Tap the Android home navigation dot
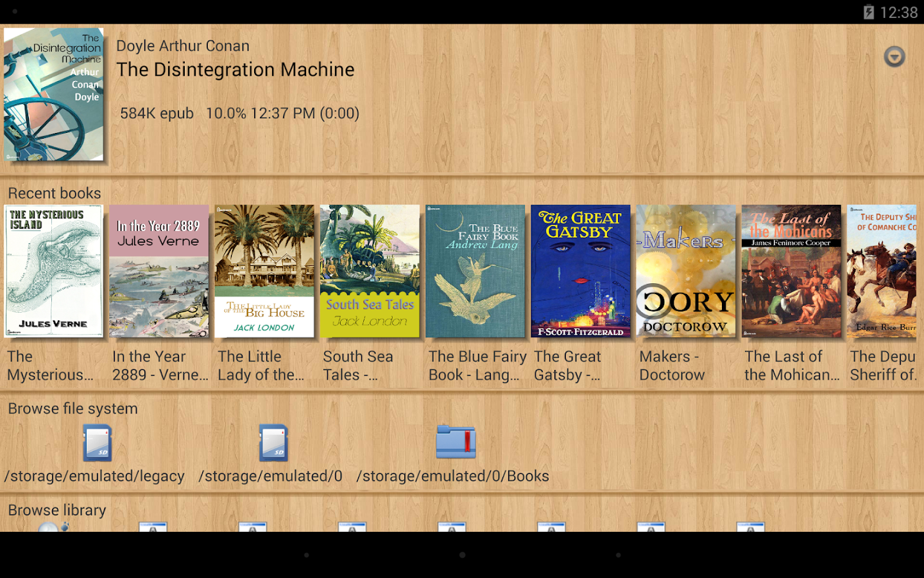 pos(462,555)
